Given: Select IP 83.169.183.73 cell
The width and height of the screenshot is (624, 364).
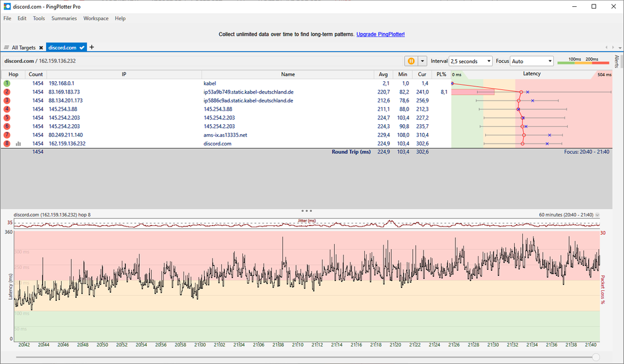Looking at the screenshot, I should 64,92.
